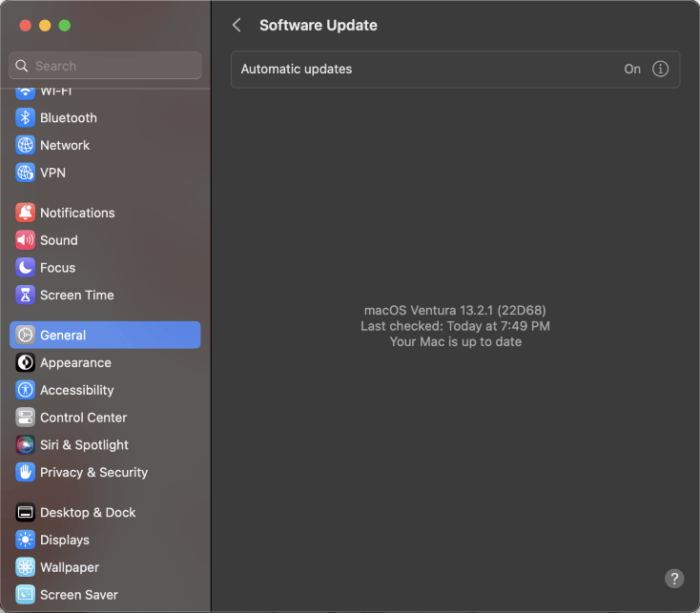Click the General gear icon

(25, 335)
